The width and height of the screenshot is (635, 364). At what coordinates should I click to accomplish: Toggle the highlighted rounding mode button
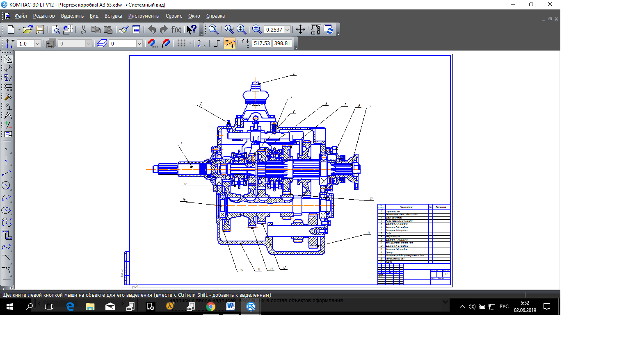click(x=230, y=43)
